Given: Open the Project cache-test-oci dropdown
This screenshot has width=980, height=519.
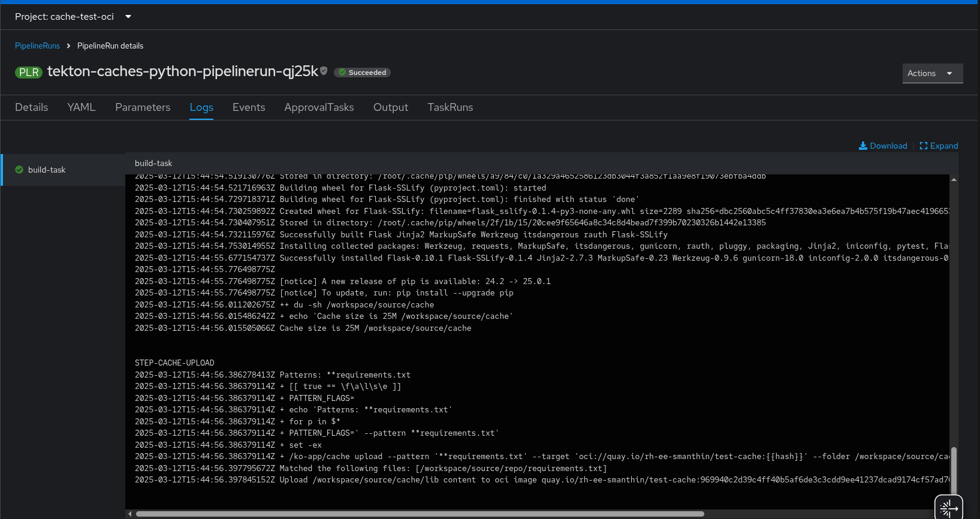Looking at the screenshot, I should pyautogui.click(x=73, y=17).
